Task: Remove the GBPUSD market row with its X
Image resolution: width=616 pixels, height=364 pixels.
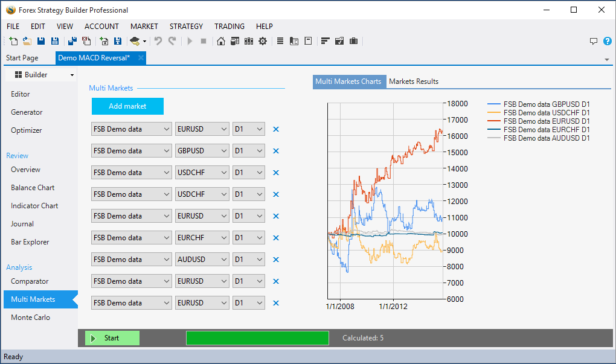Action: pos(276,151)
